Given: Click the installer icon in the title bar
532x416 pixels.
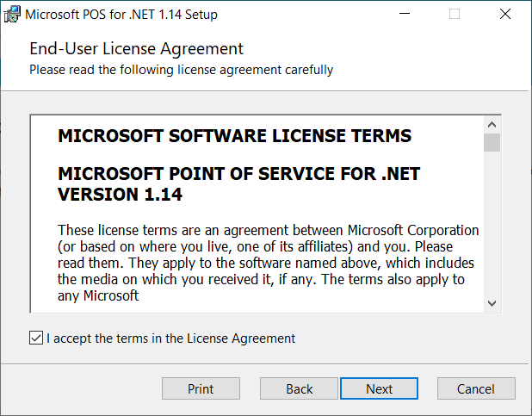Looking at the screenshot, I should point(13,15).
